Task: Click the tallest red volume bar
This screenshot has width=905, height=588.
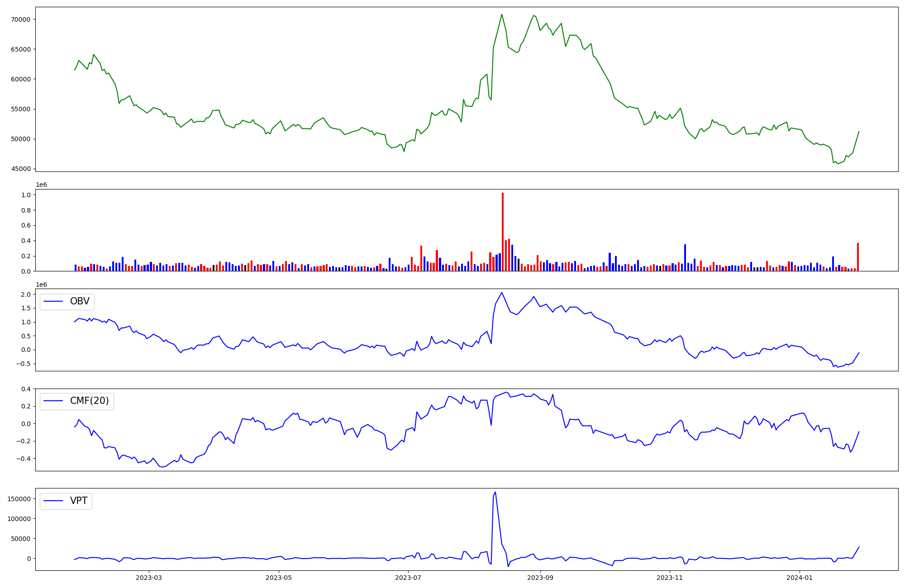Action: pos(502,231)
